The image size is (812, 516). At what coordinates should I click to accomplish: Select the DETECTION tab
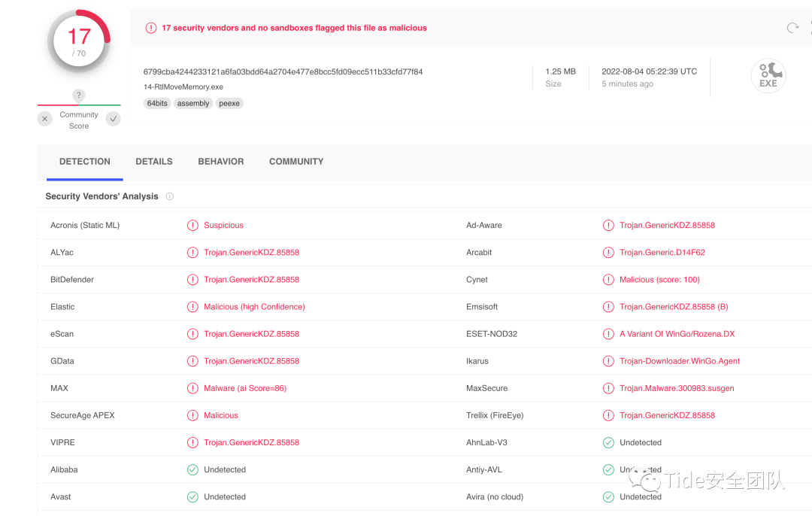tap(85, 162)
